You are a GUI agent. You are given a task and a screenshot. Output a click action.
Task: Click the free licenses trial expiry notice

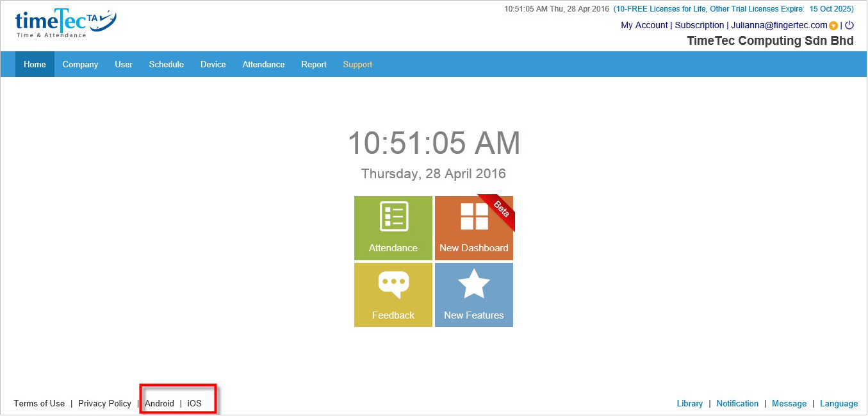click(733, 9)
